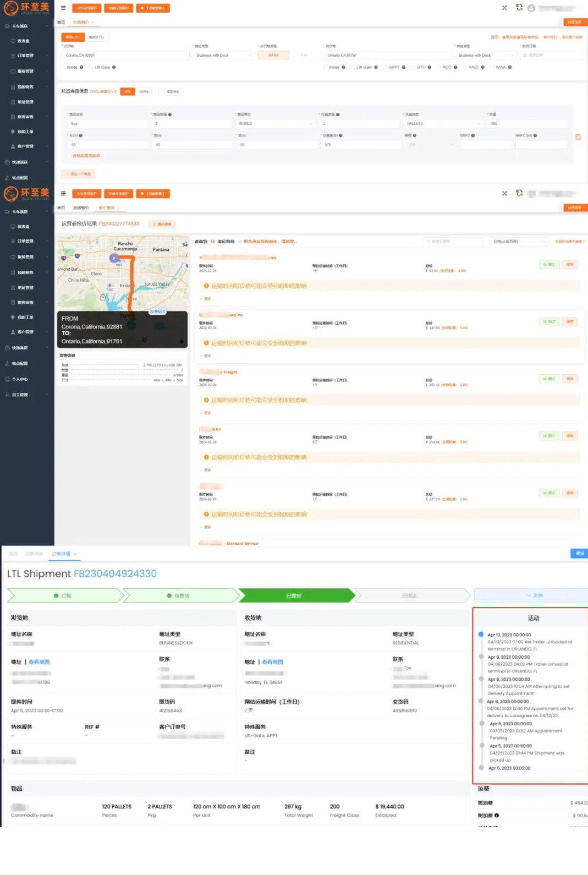Image resolution: width=588 pixels, height=875 pixels.
Task: Click the customer service headset icon in the top header
Action: click(x=519, y=8)
